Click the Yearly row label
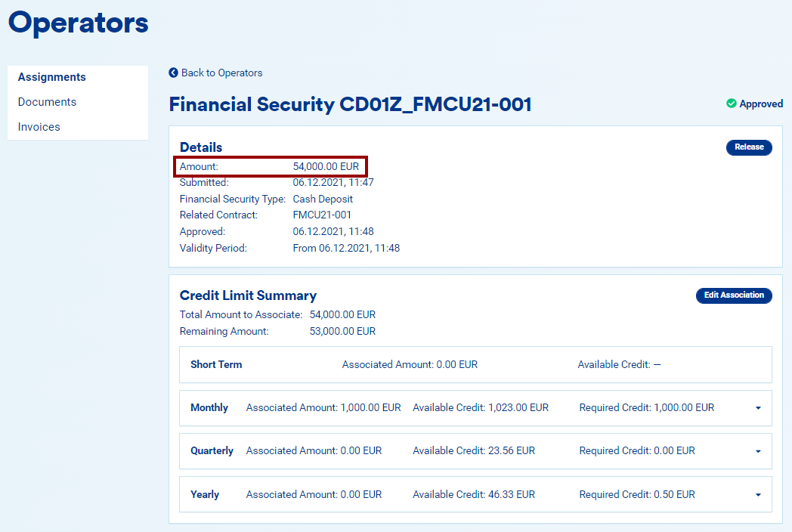The width and height of the screenshot is (792, 532). (205, 494)
